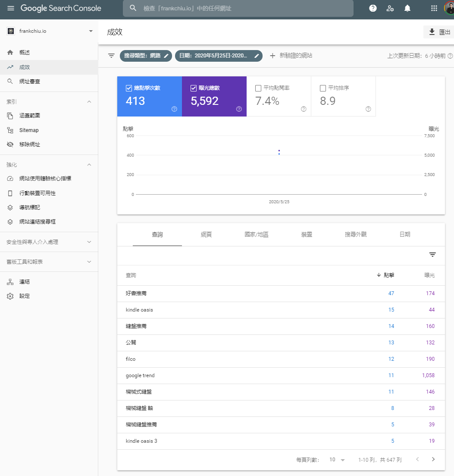454x476 pixels.
Task: Click the help question mark icon in header
Action: tap(373, 8)
